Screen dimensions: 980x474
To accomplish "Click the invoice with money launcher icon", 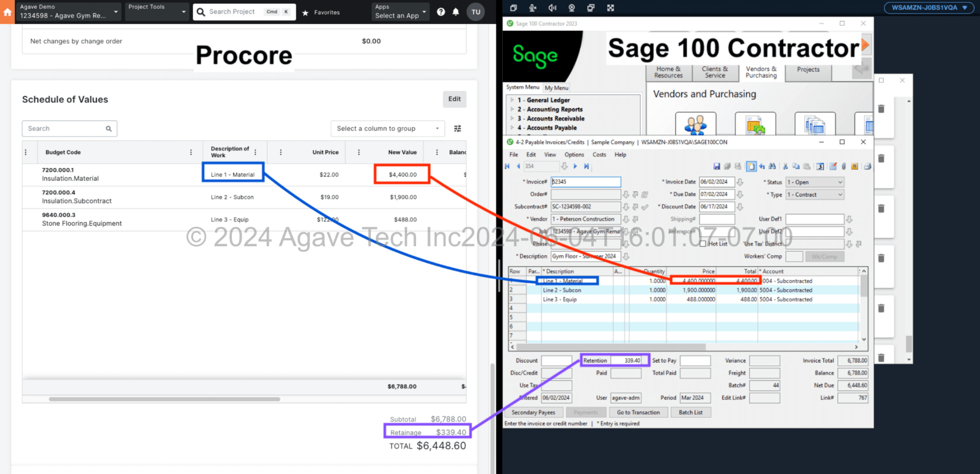I will pyautogui.click(x=755, y=124).
